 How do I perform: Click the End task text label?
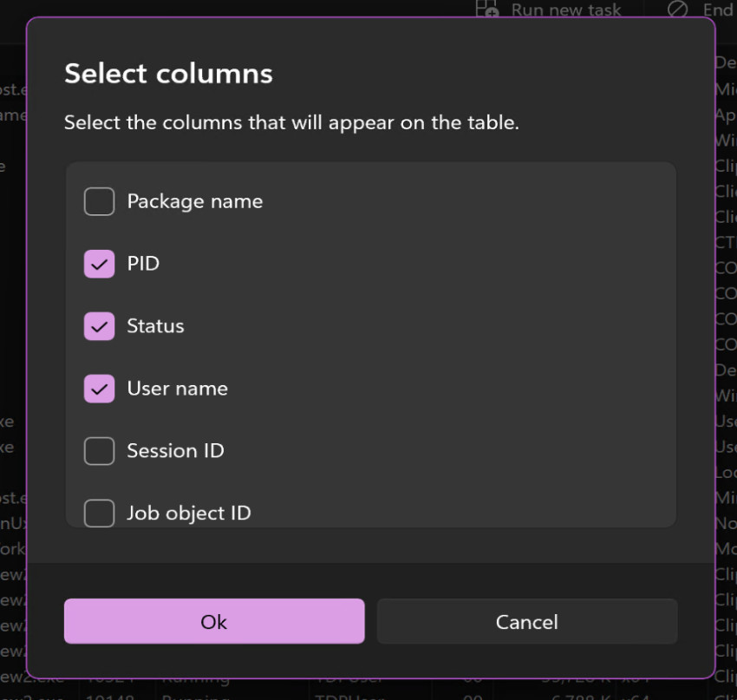(x=717, y=10)
